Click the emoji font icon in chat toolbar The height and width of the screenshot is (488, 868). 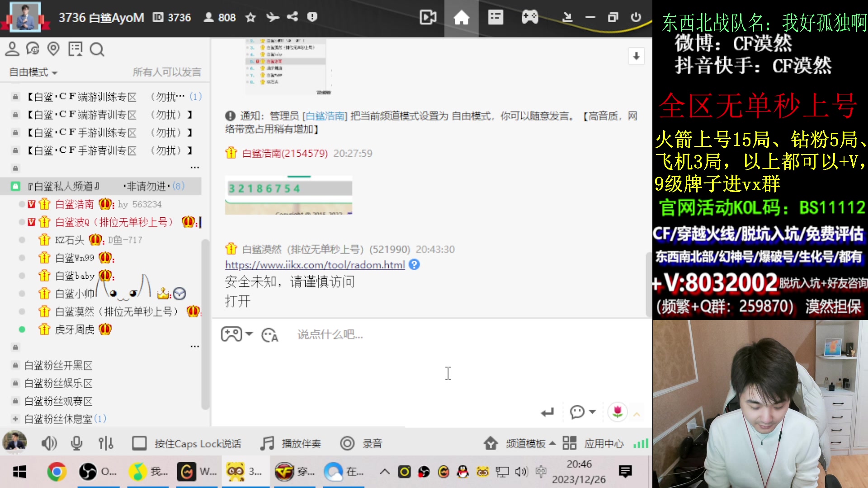(x=270, y=335)
